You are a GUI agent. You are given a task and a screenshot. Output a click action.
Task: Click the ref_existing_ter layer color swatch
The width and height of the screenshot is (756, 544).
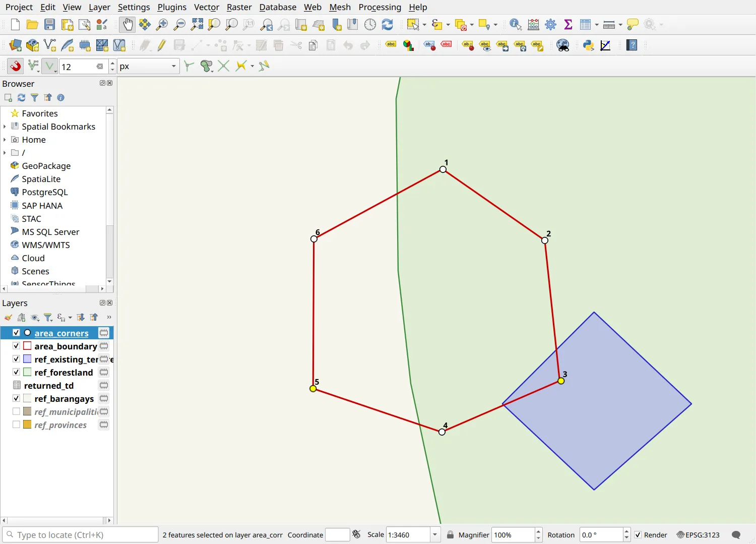(28, 359)
